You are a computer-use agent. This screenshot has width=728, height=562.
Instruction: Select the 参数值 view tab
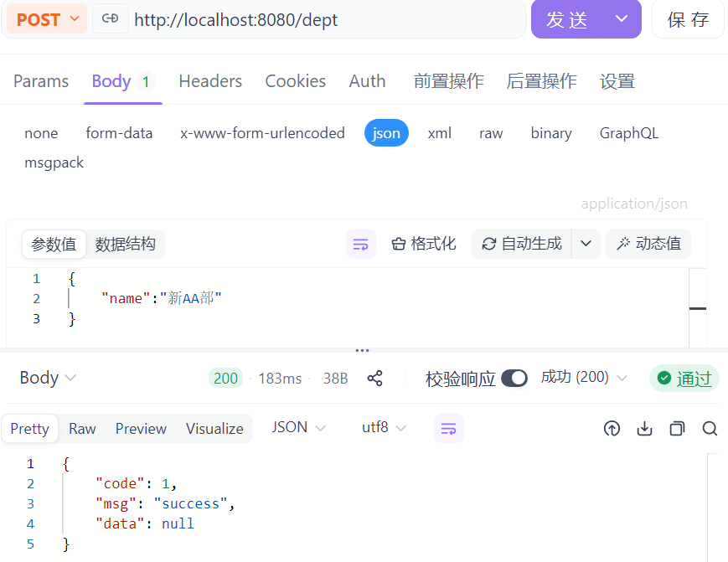(54, 244)
